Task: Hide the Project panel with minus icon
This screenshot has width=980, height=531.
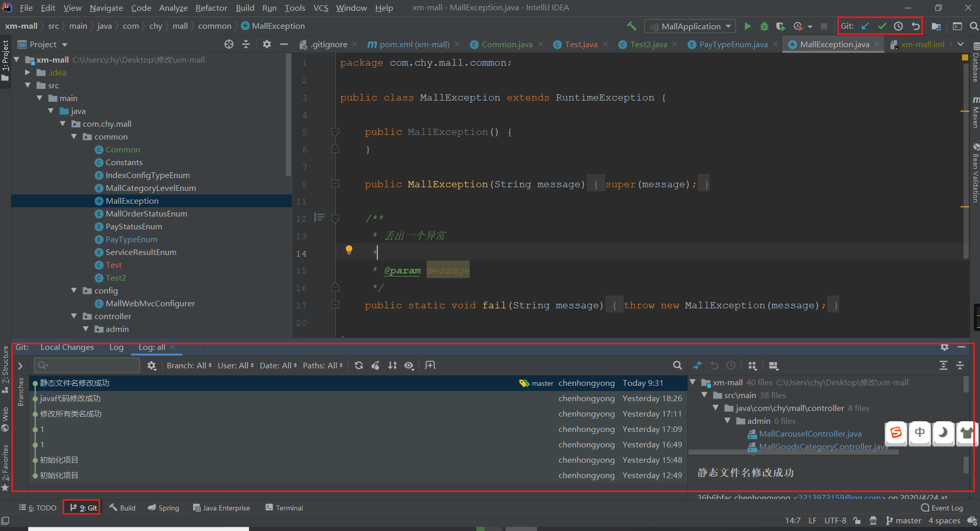Action: 283,44
